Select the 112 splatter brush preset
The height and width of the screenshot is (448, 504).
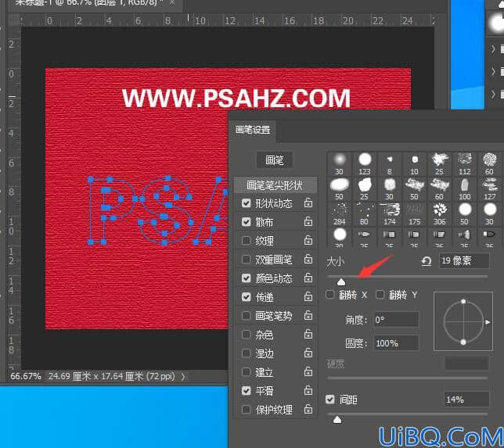pyautogui.click(x=464, y=163)
